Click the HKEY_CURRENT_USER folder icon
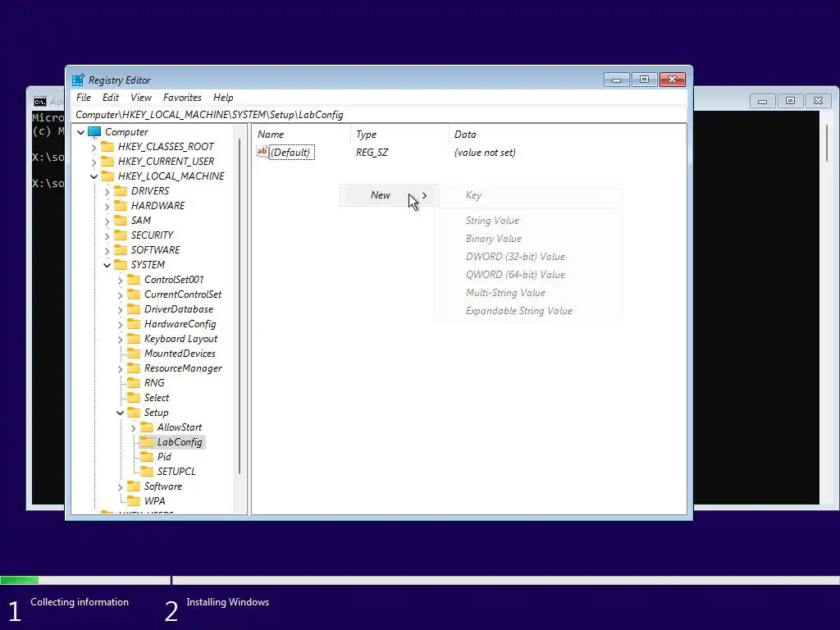 tap(107, 162)
